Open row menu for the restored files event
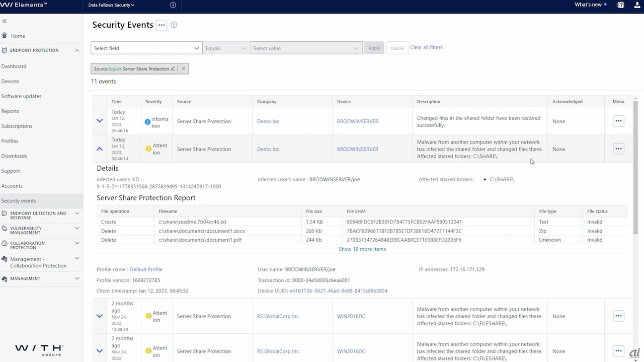The width and height of the screenshot is (644, 362). pos(618,121)
